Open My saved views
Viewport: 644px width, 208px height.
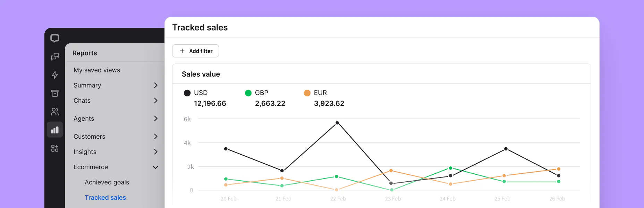click(x=97, y=70)
